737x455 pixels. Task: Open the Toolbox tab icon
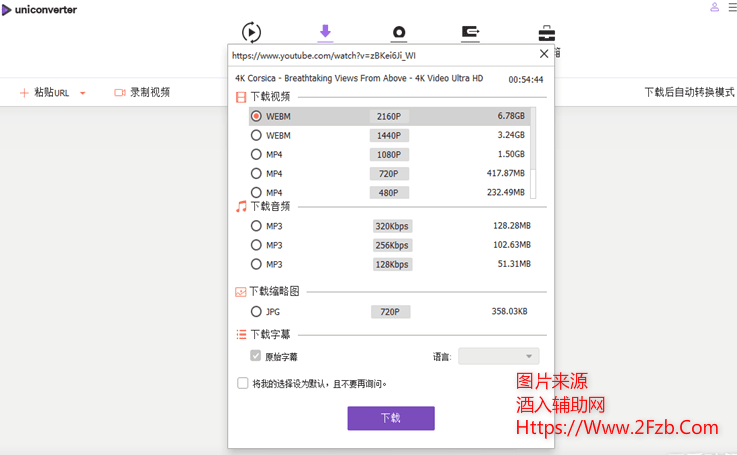click(x=547, y=32)
